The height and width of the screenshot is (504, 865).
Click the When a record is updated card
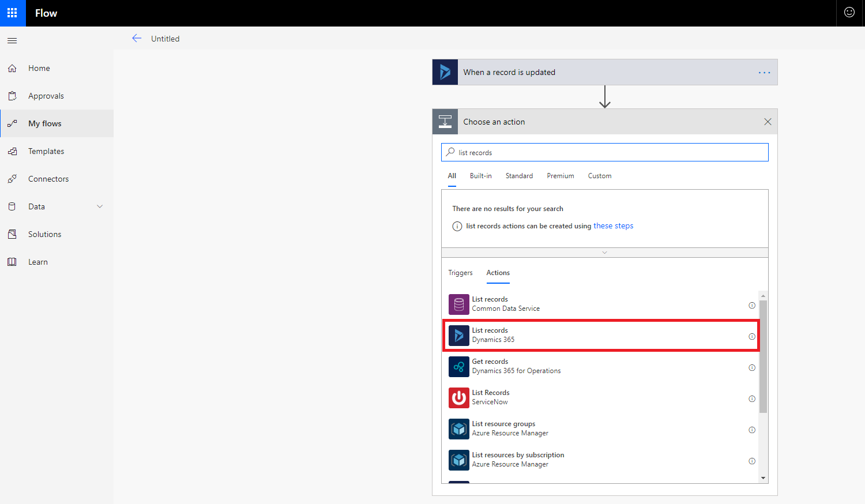click(605, 72)
